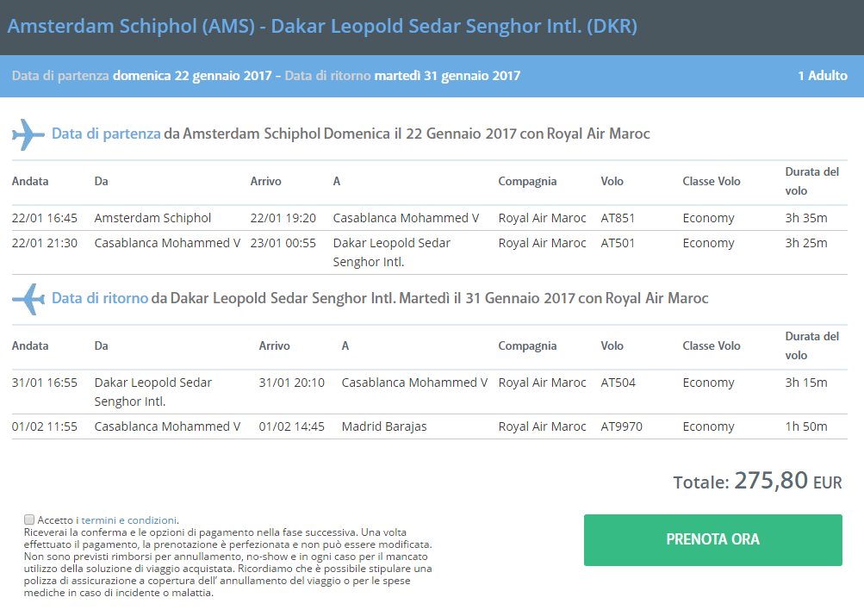The width and height of the screenshot is (864, 616).
Task: Click the 1 Adulto passenger label
Action: click(x=823, y=76)
